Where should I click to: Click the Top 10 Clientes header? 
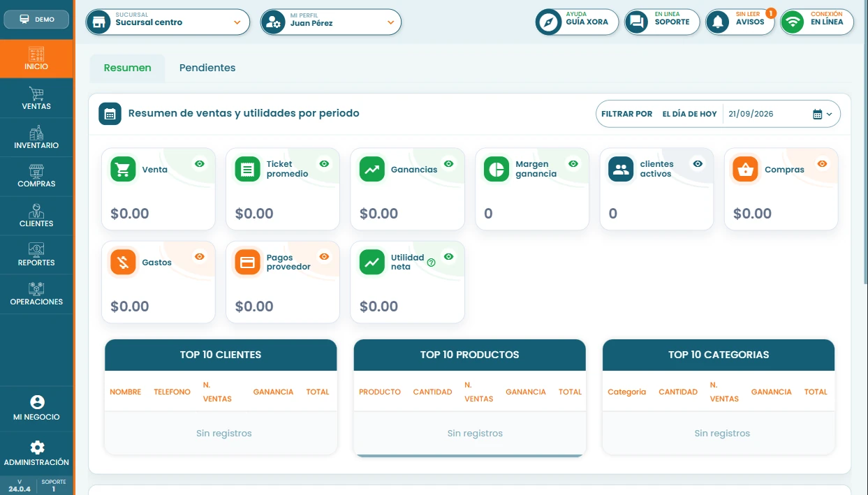click(221, 355)
